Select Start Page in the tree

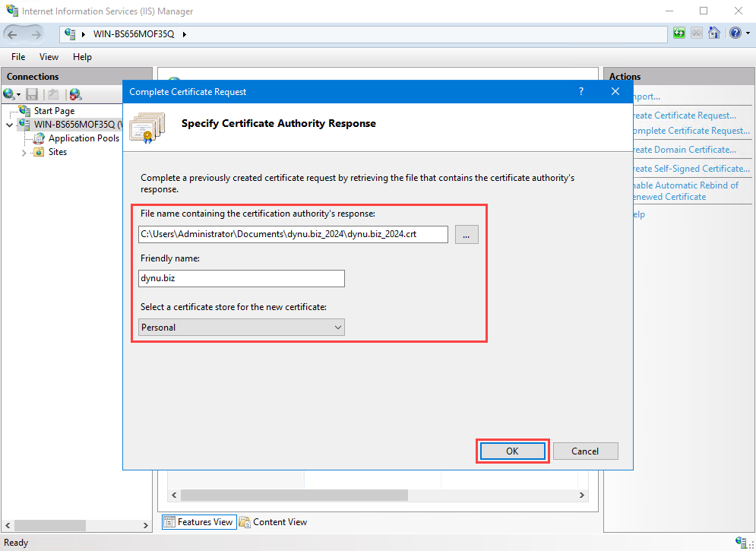click(x=54, y=111)
